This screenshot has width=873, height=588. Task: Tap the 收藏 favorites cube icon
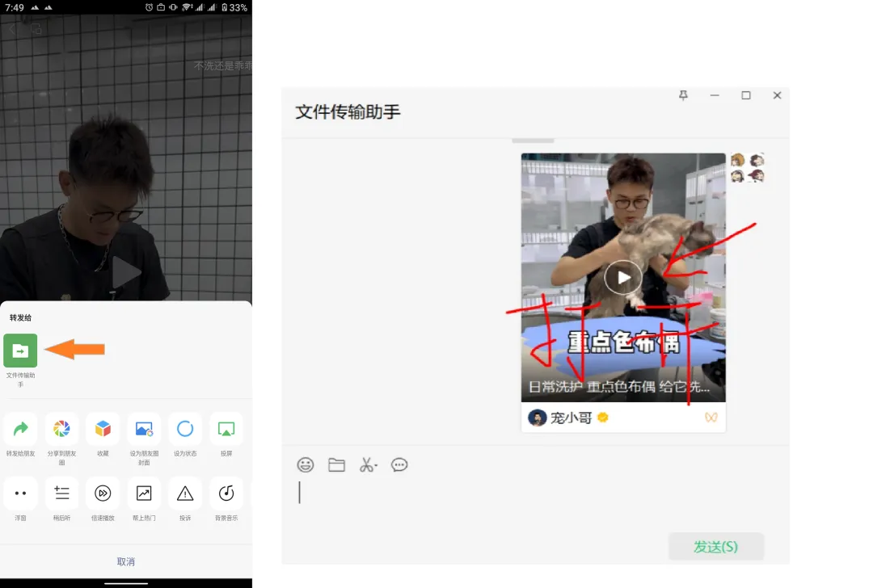103,429
